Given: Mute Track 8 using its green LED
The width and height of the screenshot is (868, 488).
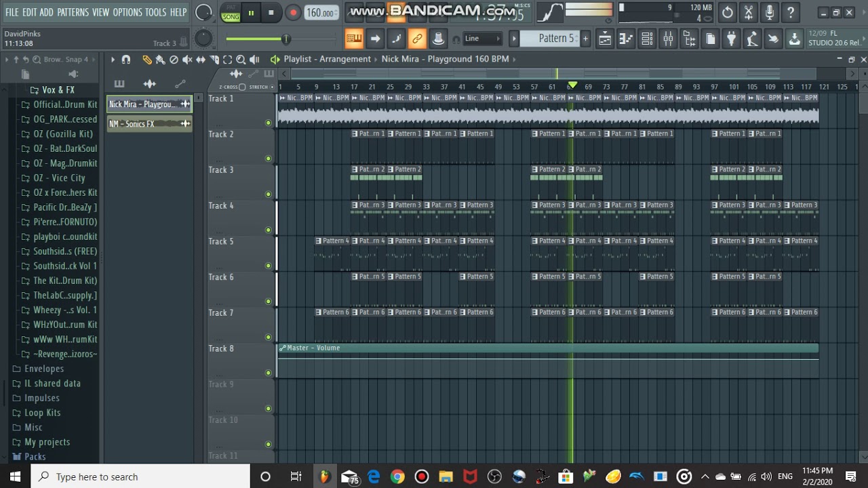Looking at the screenshot, I should (269, 373).
